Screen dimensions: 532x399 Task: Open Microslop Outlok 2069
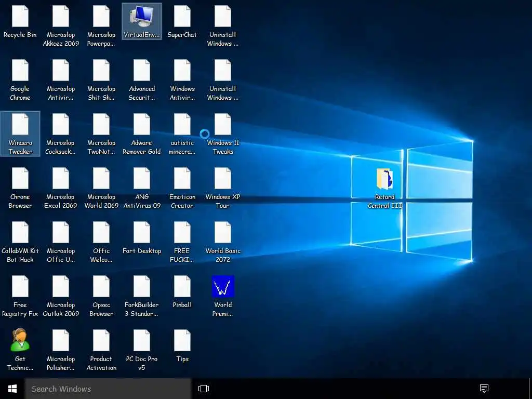tap(61, 296)
